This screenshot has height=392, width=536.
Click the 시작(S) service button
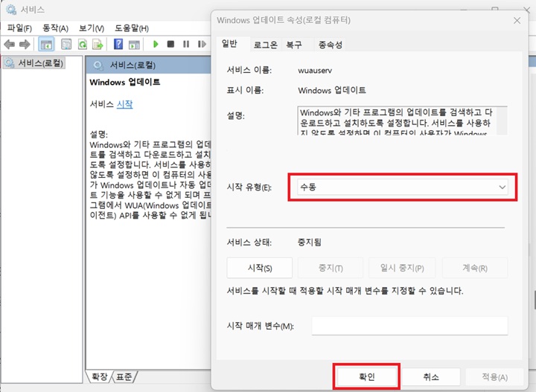(260, 268)
